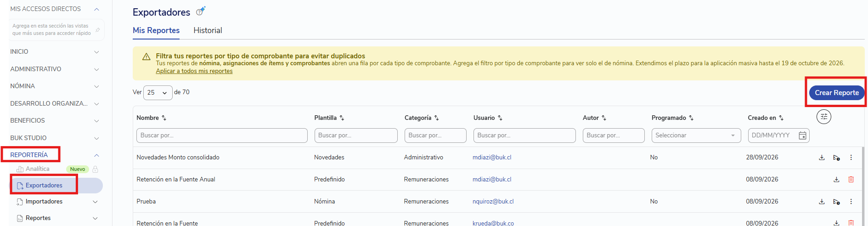Viewport: 868px width, 226px height.
Task: Delete the Retención en la Fuente Anual report
Action: coord(851,180)
